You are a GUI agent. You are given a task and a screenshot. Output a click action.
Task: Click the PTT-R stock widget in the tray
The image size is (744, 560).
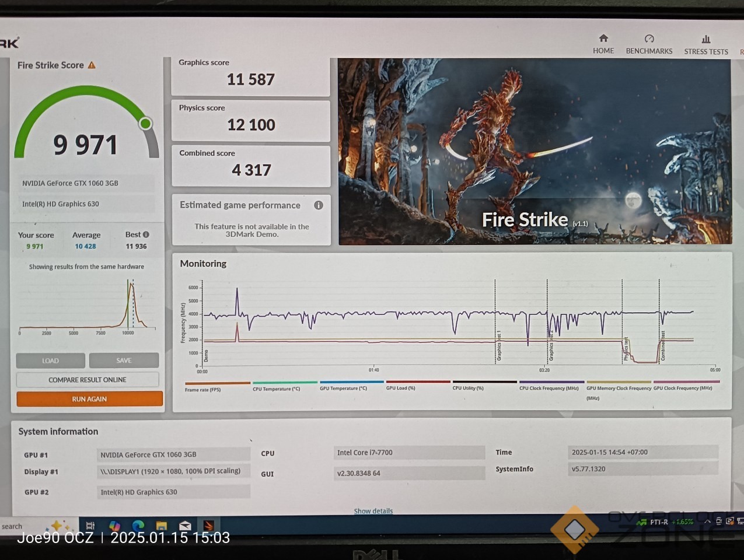pyautogui.click(x=665, y=521)
